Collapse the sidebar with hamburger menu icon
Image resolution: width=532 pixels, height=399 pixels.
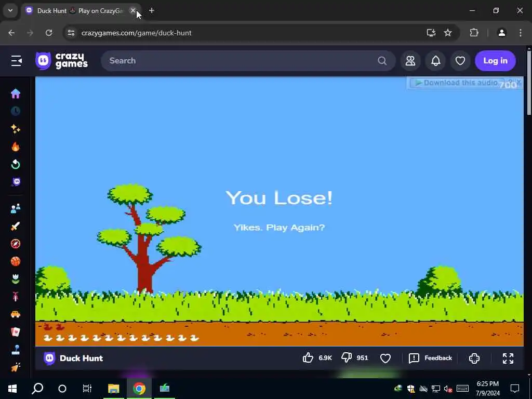[x=16, y=61]
